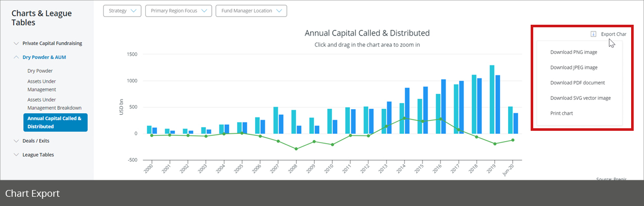Click the 2016 dark blue bar
This screenshot has width=644, height=206.
(x=443, y=107)
